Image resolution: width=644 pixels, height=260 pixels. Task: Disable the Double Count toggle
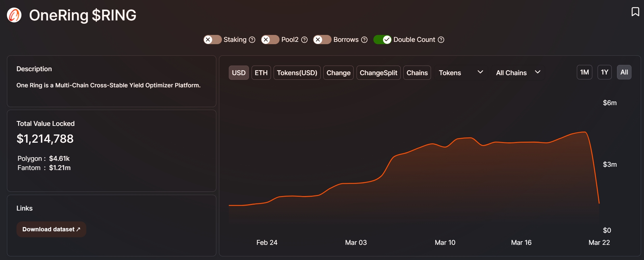(382, 40)
